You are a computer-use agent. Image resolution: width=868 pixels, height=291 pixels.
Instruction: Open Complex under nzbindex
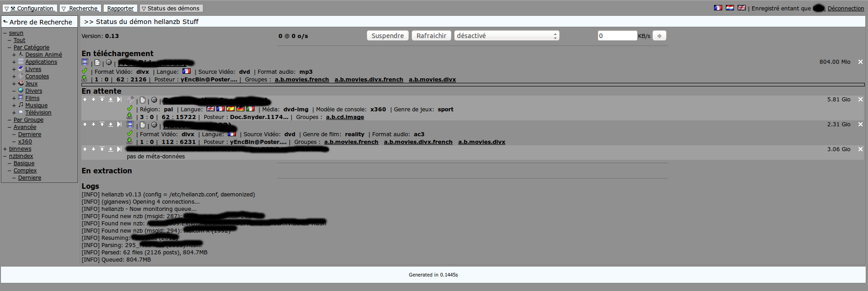tap(25, 171)
